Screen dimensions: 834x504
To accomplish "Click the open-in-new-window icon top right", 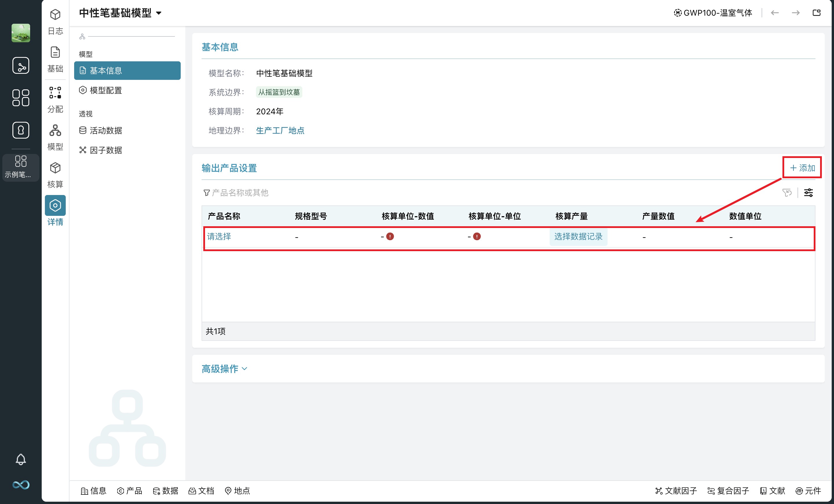I will pyautogui.click(x=816, y=13).
